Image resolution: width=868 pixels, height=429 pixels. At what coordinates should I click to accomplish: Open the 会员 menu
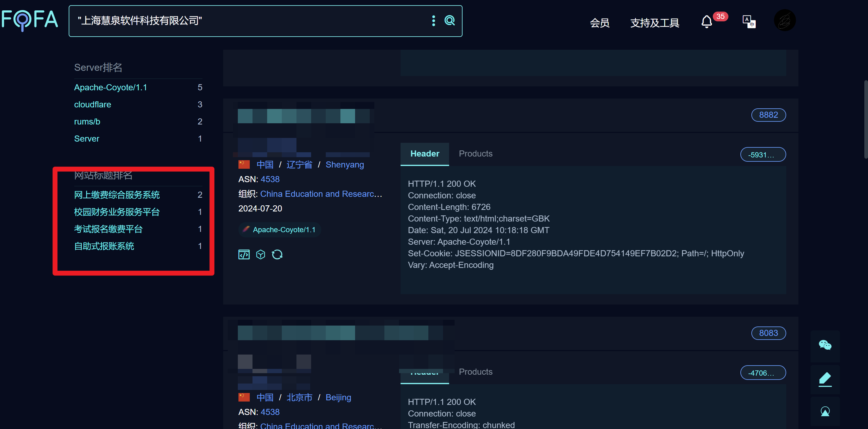pyautogui.click(x=599, y=23)
